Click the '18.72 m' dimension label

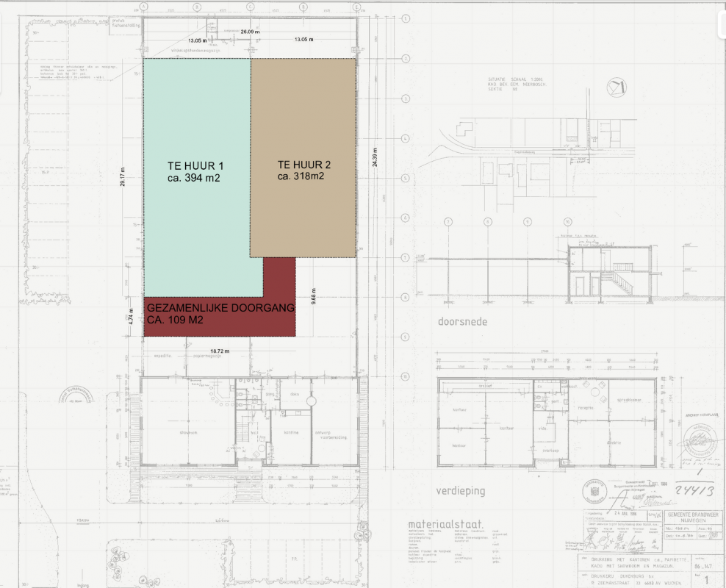pyautogui.click(x=220, y=351)
